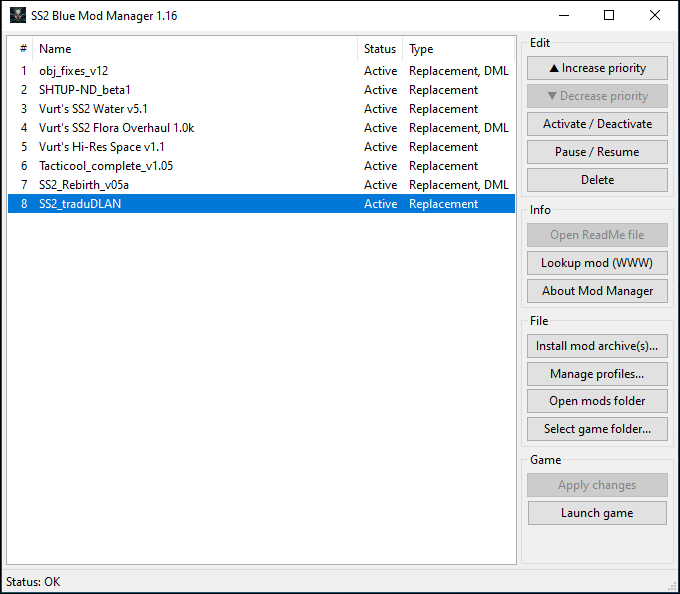The image size is (680, 594).
Task: Open Manage profiles... dialog
Action: 597,374
